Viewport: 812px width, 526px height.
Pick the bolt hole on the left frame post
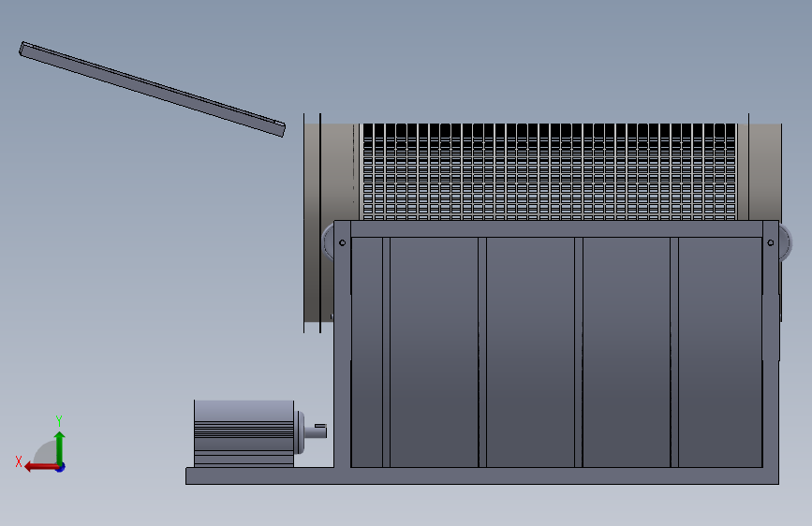(x=342, y=242)
